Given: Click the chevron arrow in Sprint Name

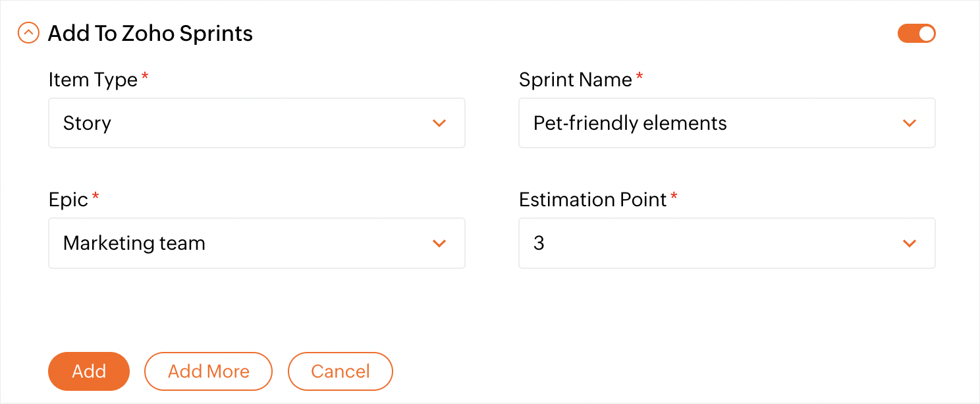Looking at the screenshot, I should 910,123.
